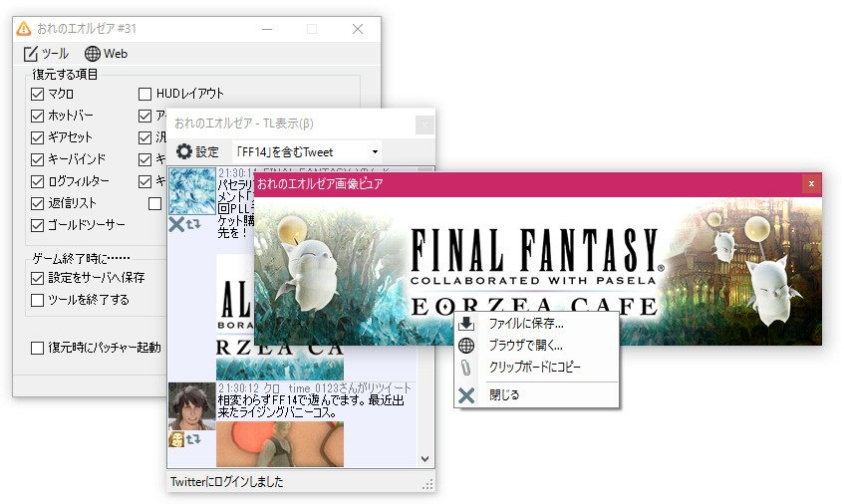Toggle the ゴールドソーサー checkbox

click(x=37, y=225)
